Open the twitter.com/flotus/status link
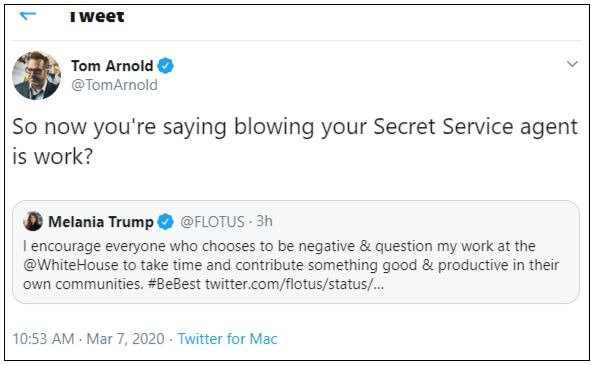The height and width of the screenshot is (365, 594). (x=294, y=284)
